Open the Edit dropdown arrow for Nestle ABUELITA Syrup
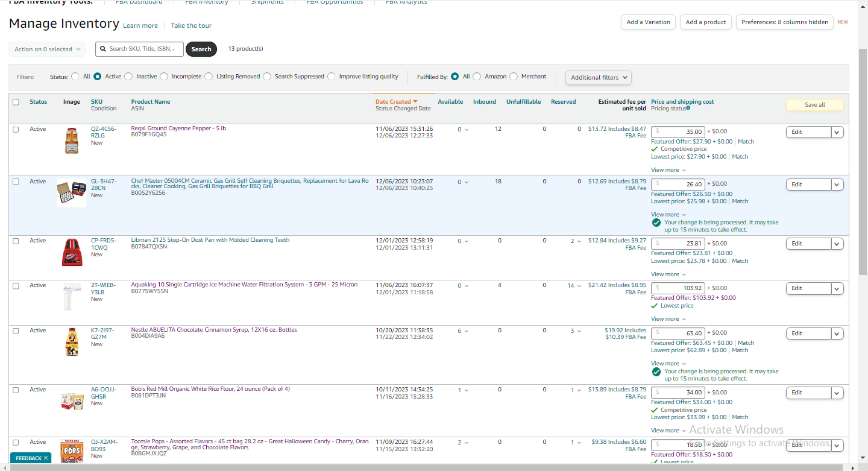Screen dimensions: 868x471 click(x=837, y=333)
